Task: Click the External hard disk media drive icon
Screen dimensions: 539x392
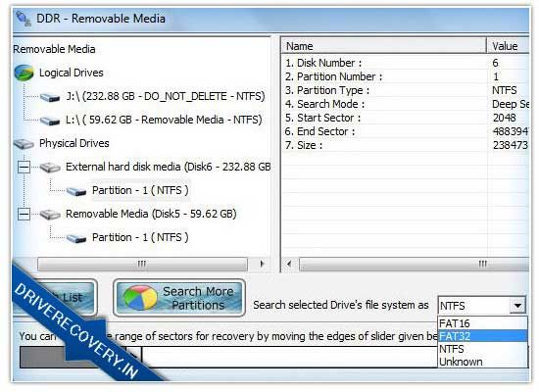Action: (x=50, y=168)
